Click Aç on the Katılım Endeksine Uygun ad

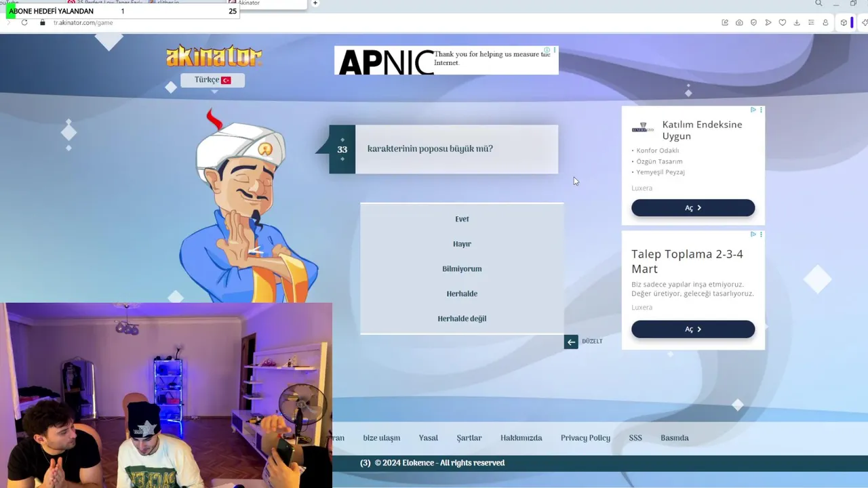coord(693,208)
